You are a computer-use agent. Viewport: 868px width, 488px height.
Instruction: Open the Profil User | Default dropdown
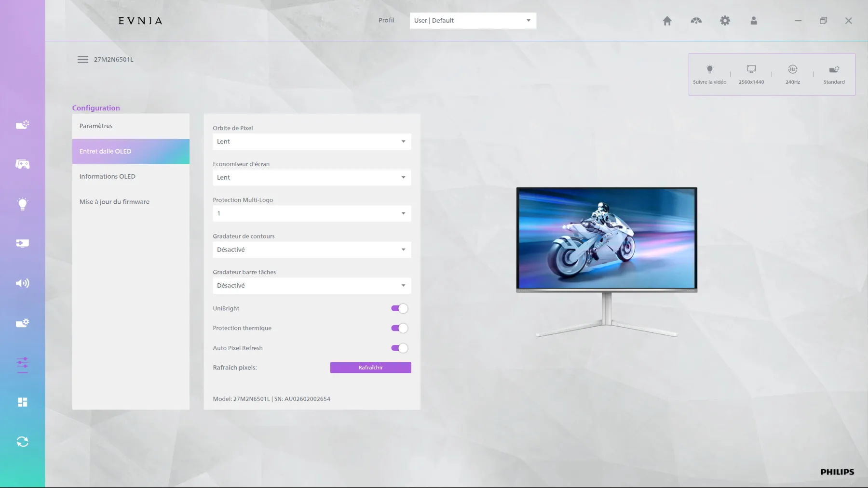[x=473, y=21]
